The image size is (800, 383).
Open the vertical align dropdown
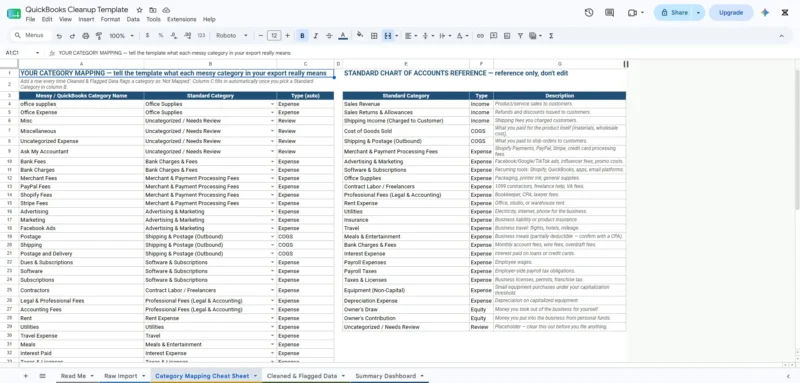(429, 36)
